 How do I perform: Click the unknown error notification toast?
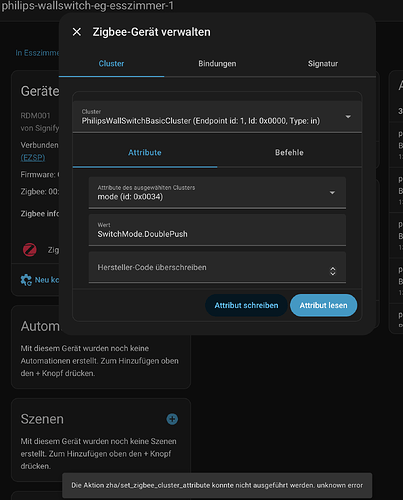[x=217, y=485]
